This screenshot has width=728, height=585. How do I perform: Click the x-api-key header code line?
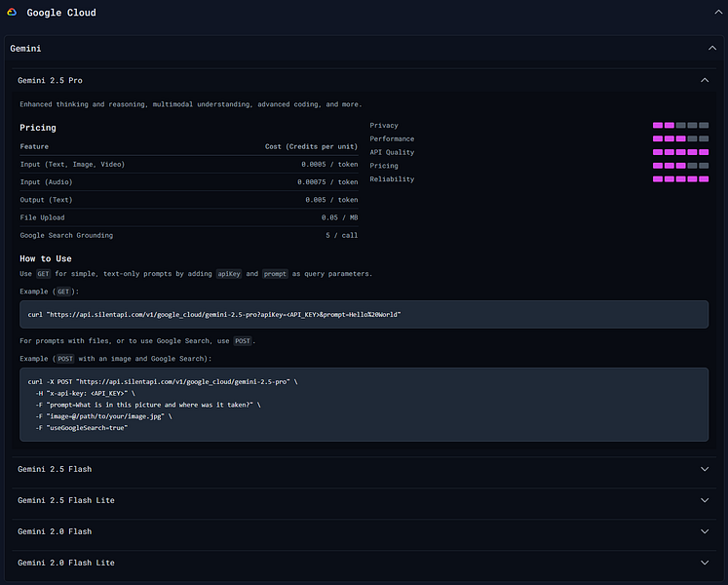click(x=86, y=394)
